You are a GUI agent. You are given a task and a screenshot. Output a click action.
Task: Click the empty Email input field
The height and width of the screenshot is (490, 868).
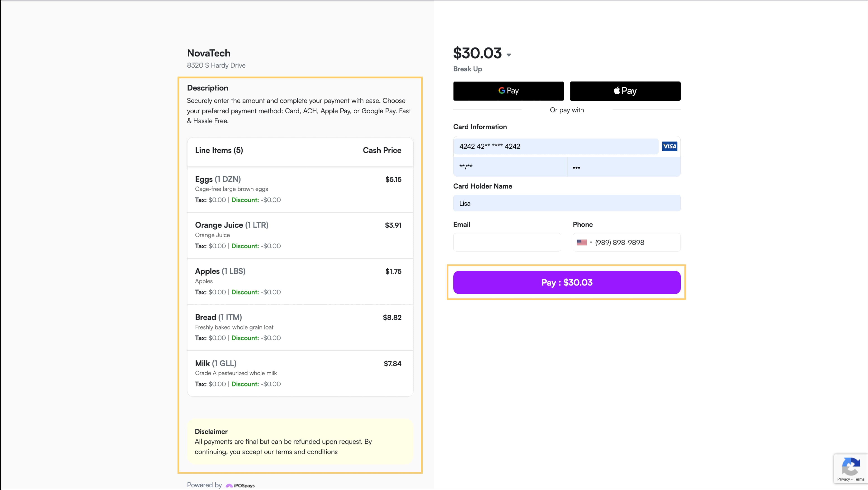click(507, 242)
